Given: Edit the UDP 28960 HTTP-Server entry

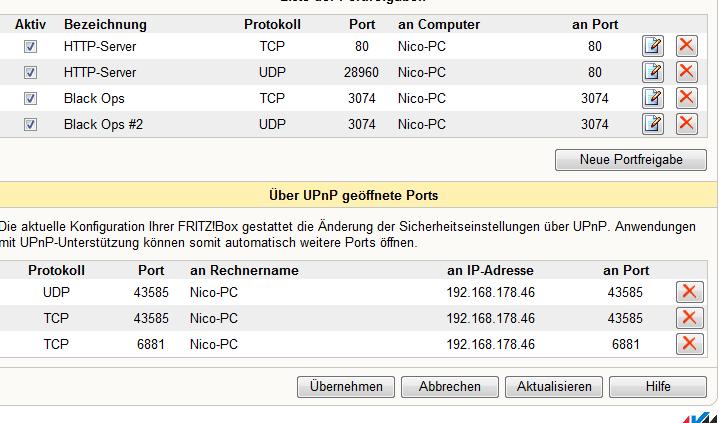Looking at the screenshot, I should [x=652, y=72].
